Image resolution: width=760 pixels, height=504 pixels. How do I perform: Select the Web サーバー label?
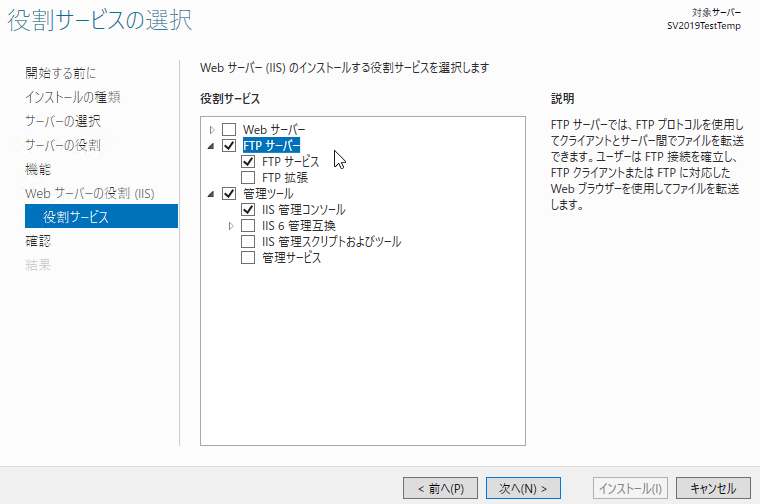pyautogui.click(x=274, y=129)
